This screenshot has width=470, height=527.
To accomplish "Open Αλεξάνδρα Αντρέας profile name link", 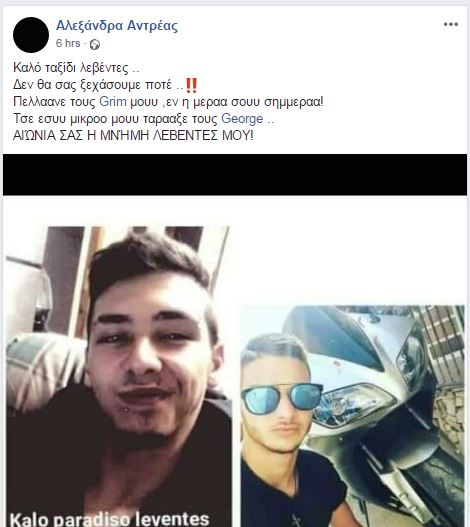I will point(117,26).
